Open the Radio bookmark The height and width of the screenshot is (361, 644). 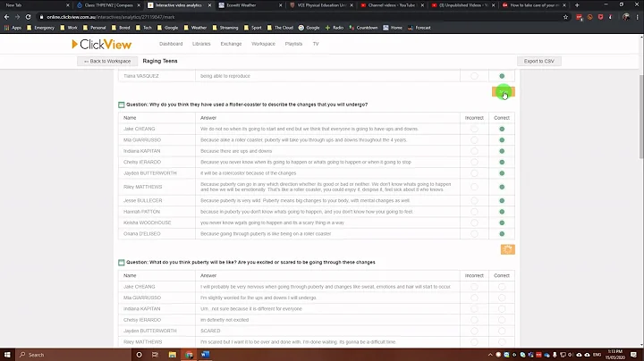click(335, 28)
